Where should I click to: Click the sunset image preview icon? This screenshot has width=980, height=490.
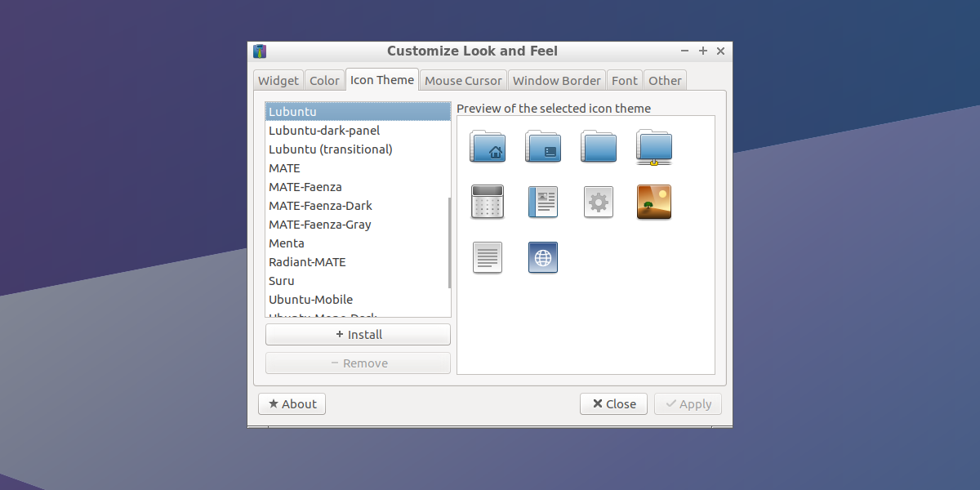click(654, 202)
